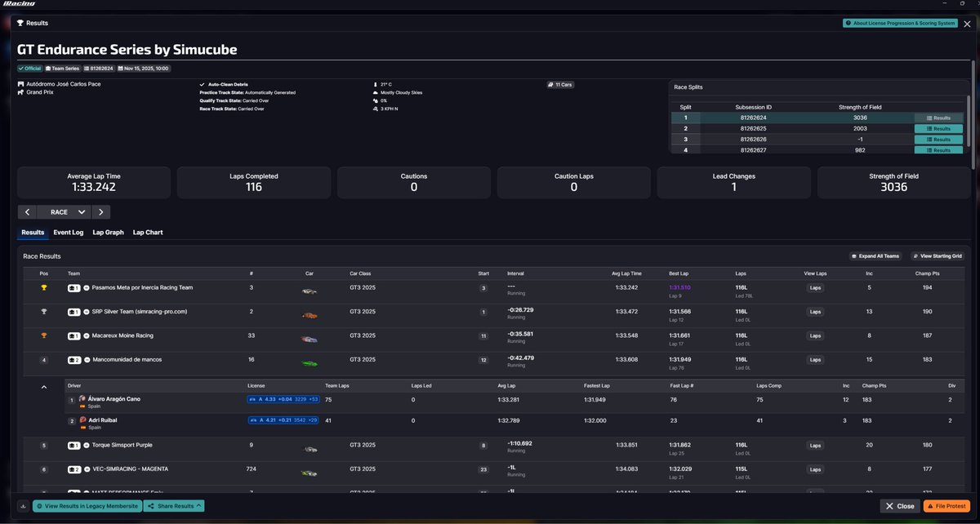
Task: Open Results for split 2
Action: [x=938, y=129]
